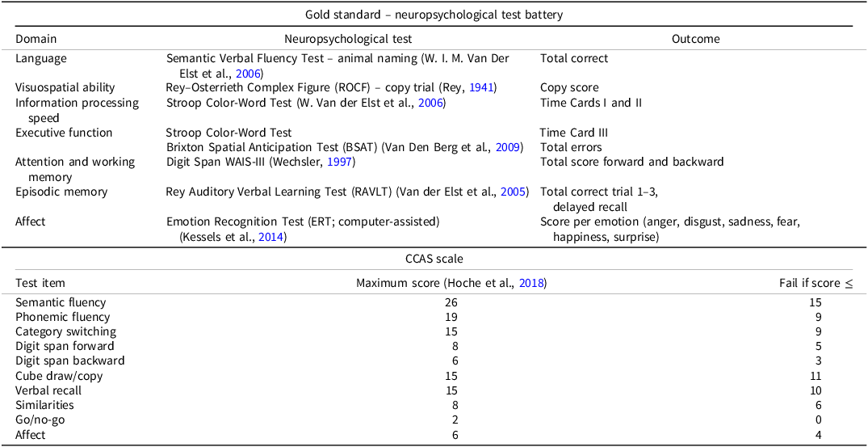Select the Test item column header
Screen dimensions: 868x447
pos(40,283)
